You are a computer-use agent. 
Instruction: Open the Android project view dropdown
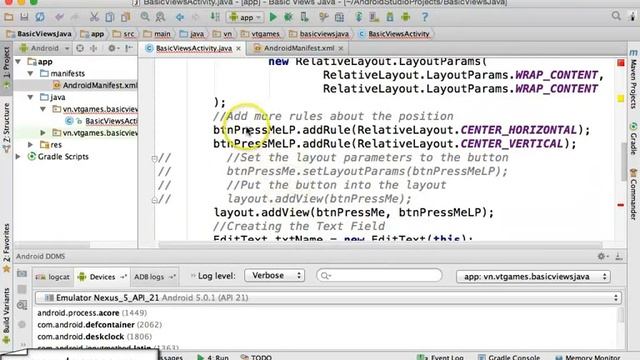click(44, 48)
